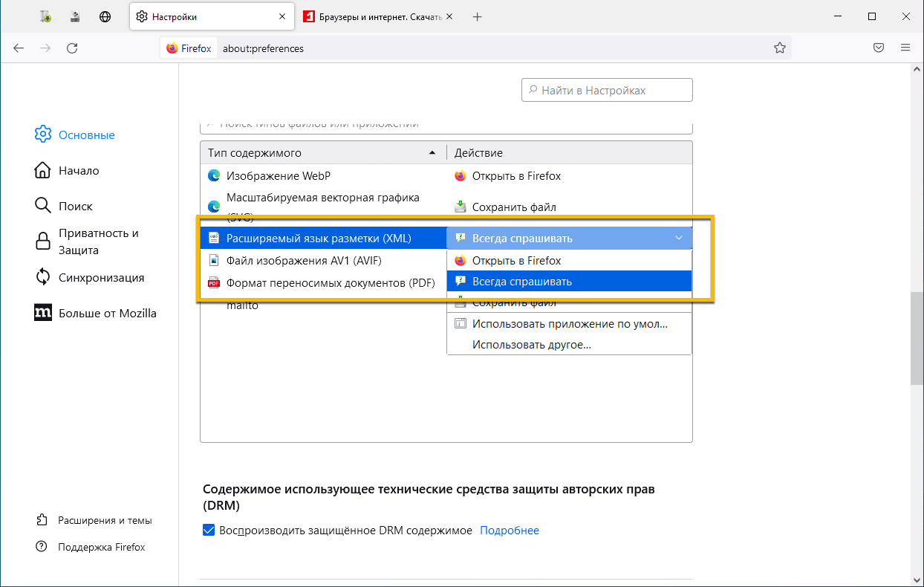Open a new tab with plus icon
Image resolution: width=924 pixels, height=587 pixels.
(x=478, y=16)
